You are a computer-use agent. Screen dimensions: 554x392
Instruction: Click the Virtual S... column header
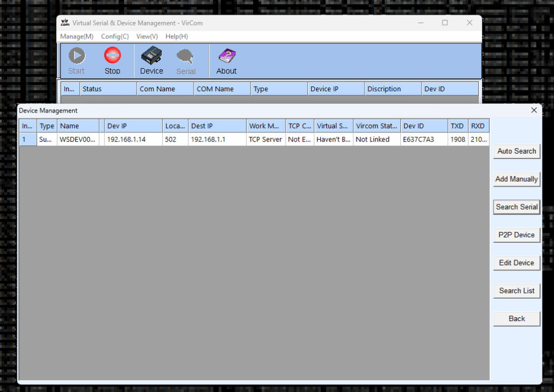pyautogui.click(x=333, y=126)
